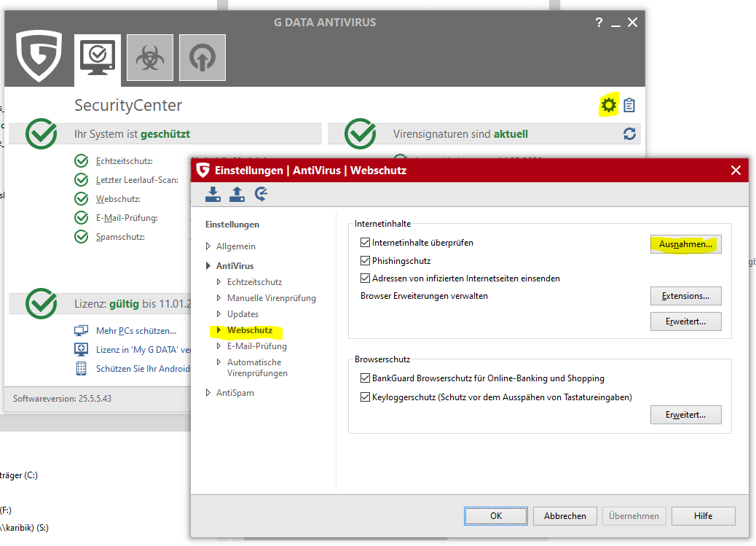Click the Spamschutz status label in SecurityCenter

click(x=120, y=237)
